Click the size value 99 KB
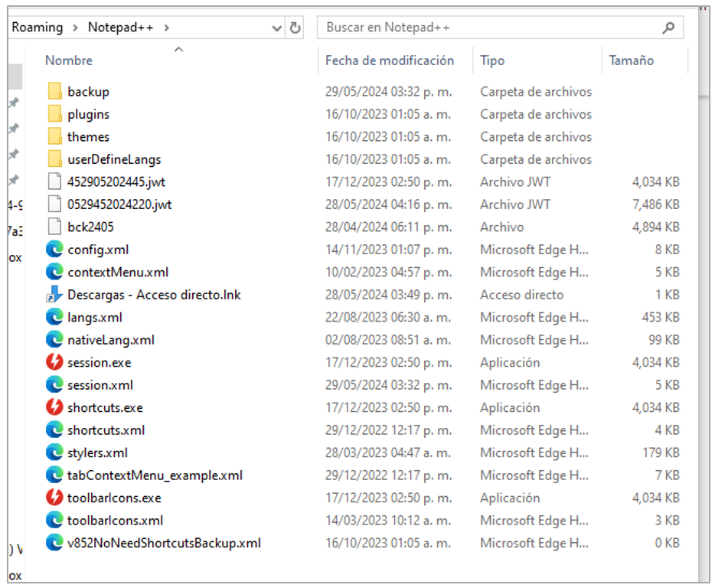This screenshot has width=715, height=588. pyautogui.click(x=664, y=340)
